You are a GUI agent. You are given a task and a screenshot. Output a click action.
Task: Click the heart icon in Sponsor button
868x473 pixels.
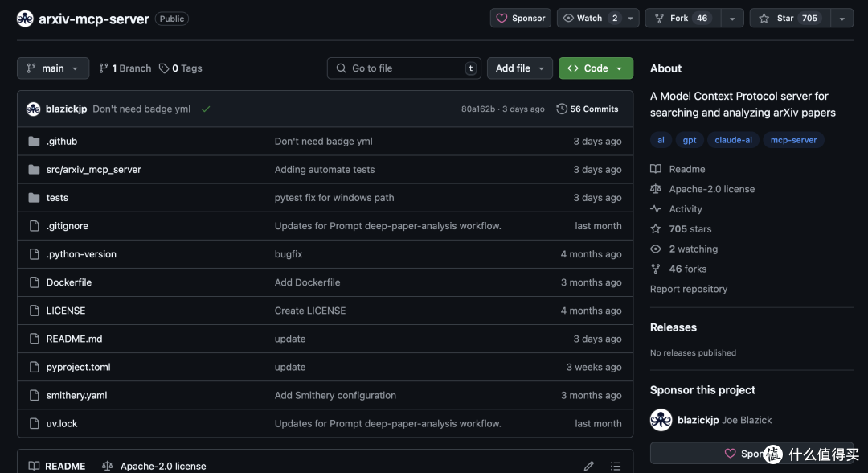(502, 19)
